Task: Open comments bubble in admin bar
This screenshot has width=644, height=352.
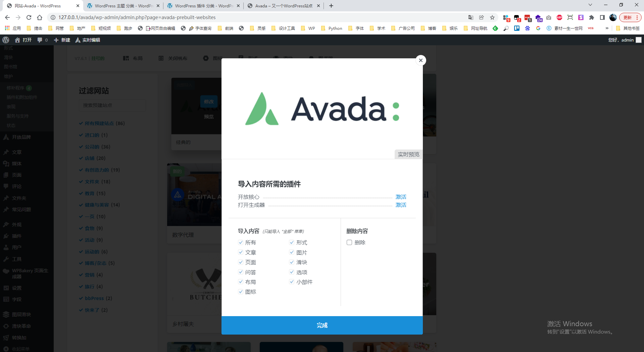Action: 42,40
